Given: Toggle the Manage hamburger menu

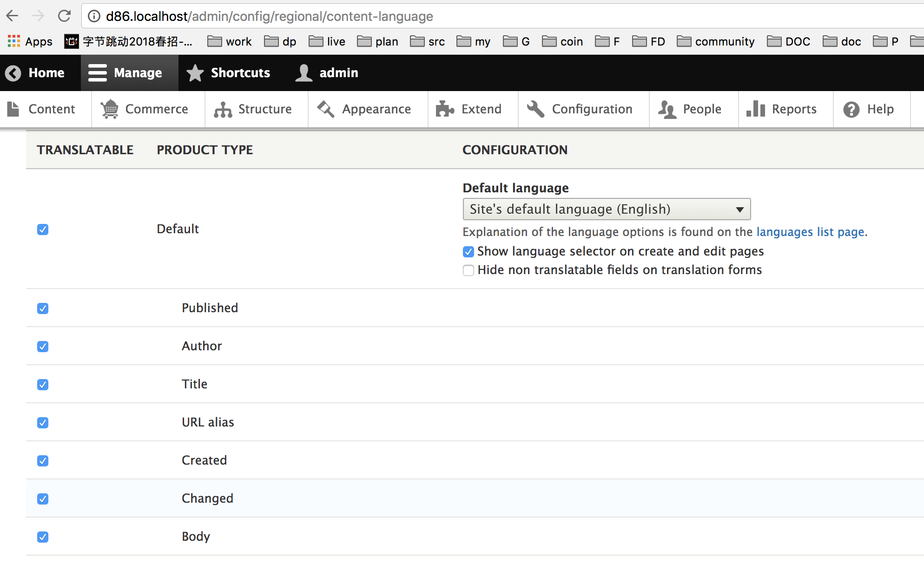Looking at the screenshot, I should 130,73.
